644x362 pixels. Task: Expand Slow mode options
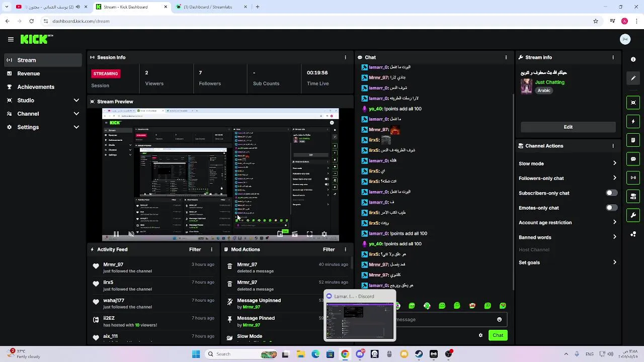(x=614, y=163)
